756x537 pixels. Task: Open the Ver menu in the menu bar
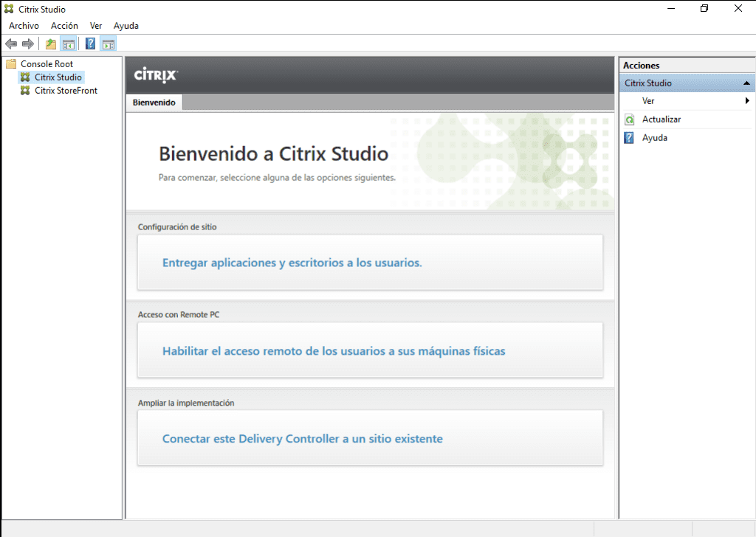[x=96, y=25]
